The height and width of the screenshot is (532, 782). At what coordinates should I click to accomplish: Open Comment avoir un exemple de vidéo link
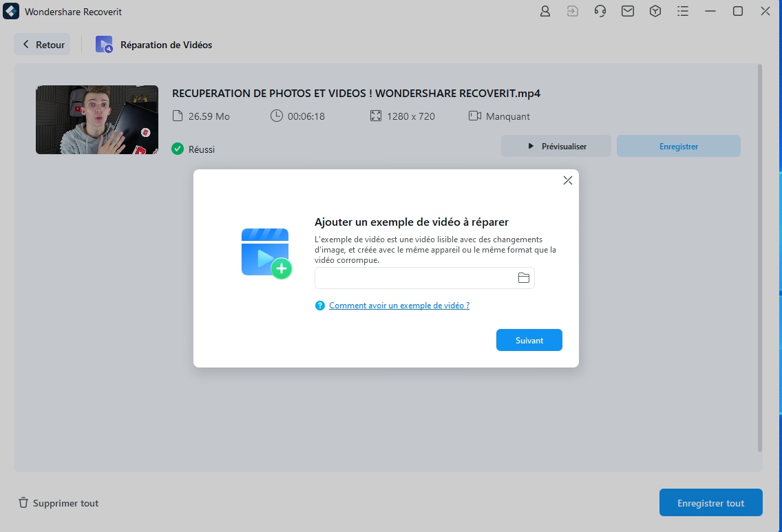[x=399, y=306]
